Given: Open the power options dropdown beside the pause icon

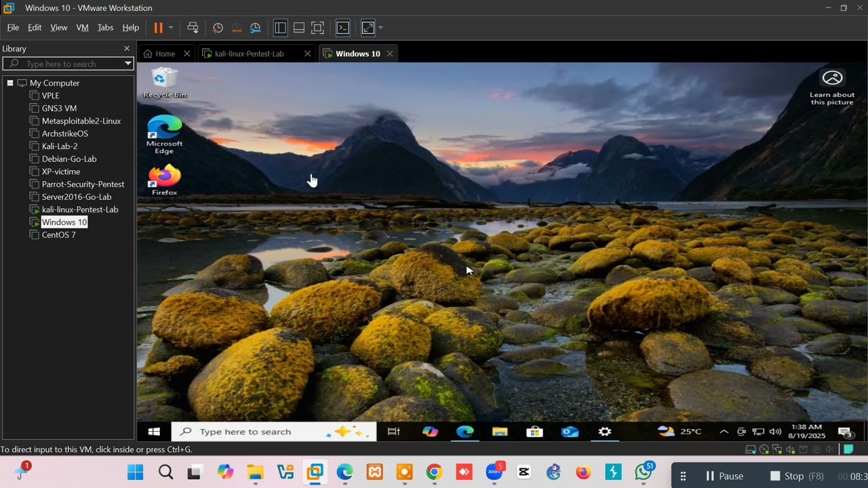Looking at the screenshot, I should pyautogui.click(x=171, y=28).
